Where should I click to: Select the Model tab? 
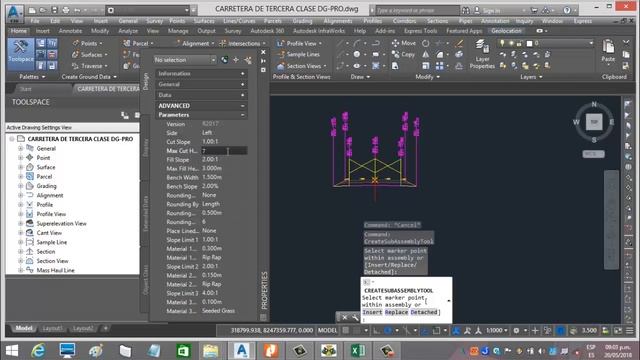(24, 328)
